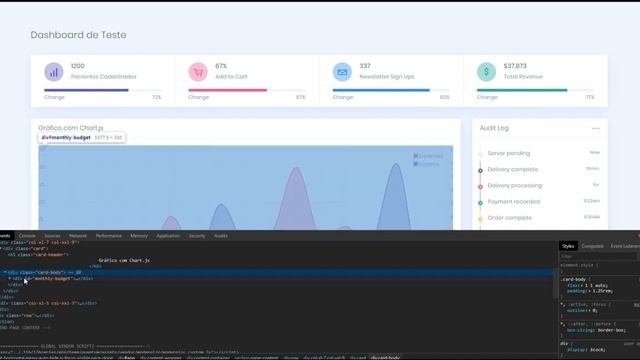This screenshot has width=640, height=360.
Task: Click the styles Filter input field
Action: 598,256
